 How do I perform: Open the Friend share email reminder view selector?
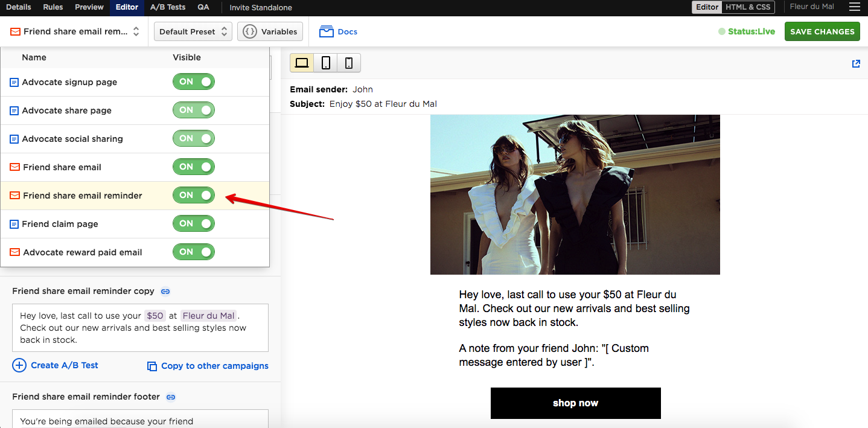pyautogui.click(x=75, y=31)
